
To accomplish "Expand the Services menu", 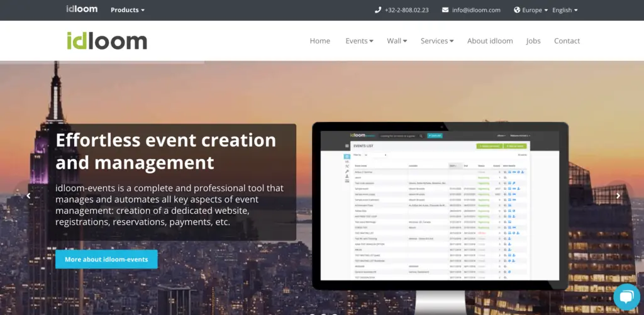I will click(437, 41).
